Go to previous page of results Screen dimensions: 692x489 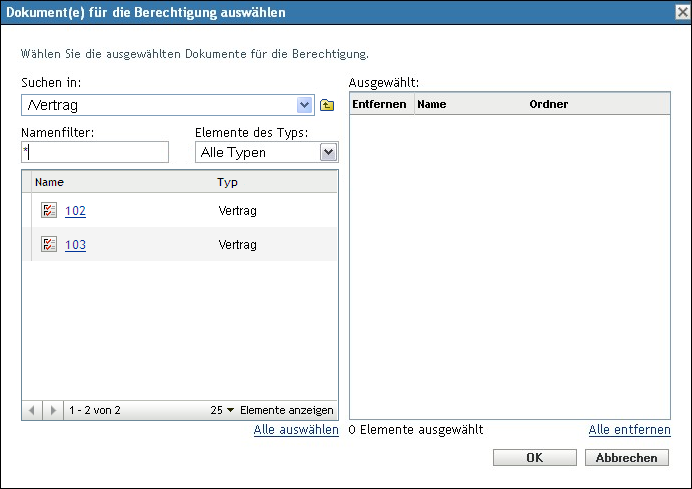click(32, 410)
